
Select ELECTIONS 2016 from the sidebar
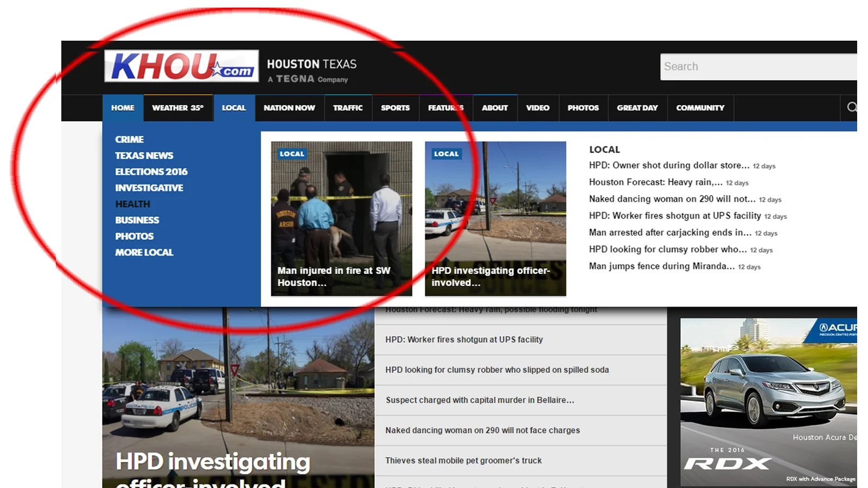tap(151, 171)
